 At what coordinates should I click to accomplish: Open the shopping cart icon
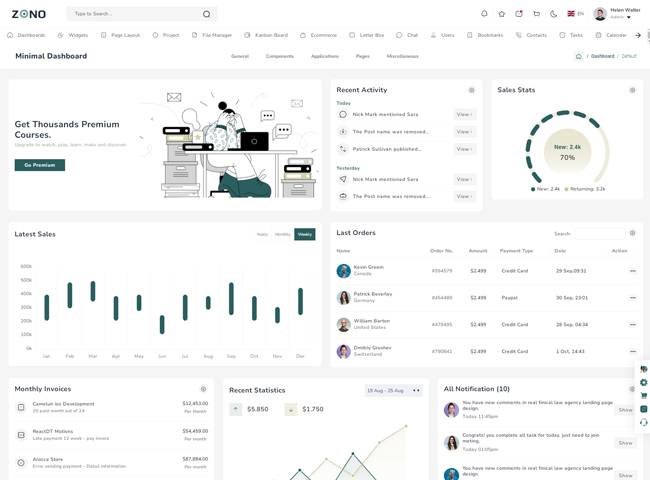pyautogui.click(x=537, y=14)
